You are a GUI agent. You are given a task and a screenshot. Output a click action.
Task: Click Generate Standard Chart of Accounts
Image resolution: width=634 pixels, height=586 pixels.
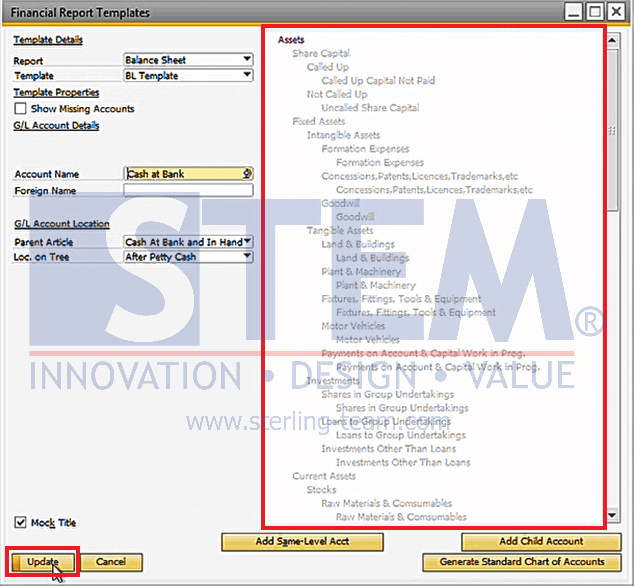[522, 562]
